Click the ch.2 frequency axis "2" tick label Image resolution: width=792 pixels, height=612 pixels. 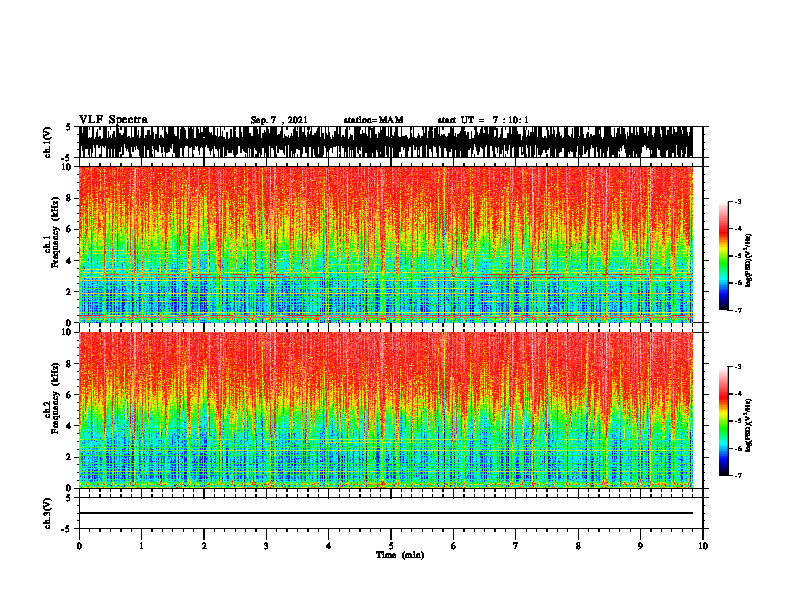70,457
